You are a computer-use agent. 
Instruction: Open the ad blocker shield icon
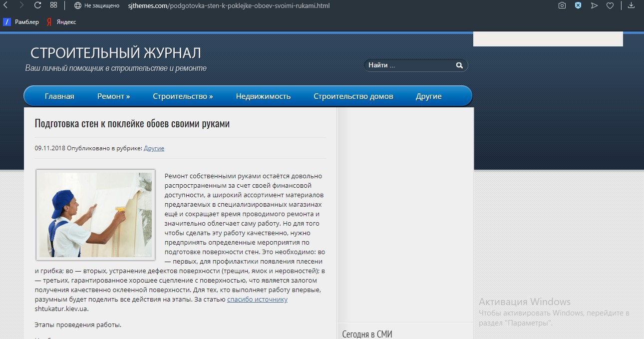(578, 5)
